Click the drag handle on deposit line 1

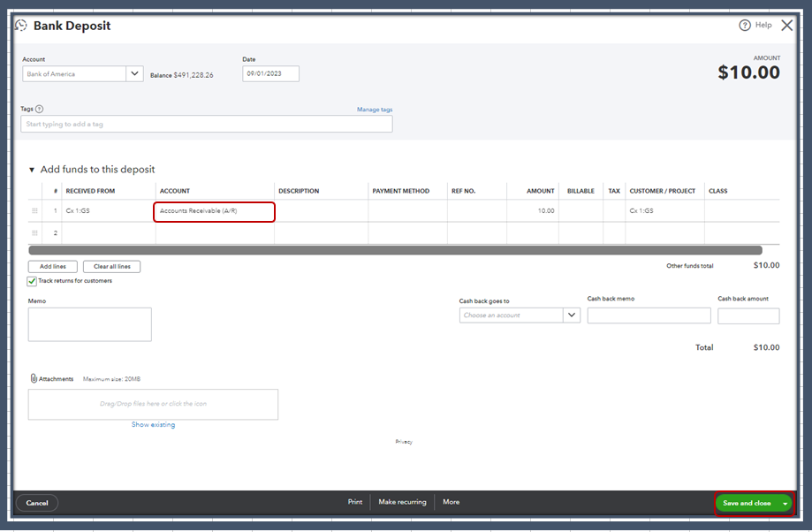[x=34, y=210]
